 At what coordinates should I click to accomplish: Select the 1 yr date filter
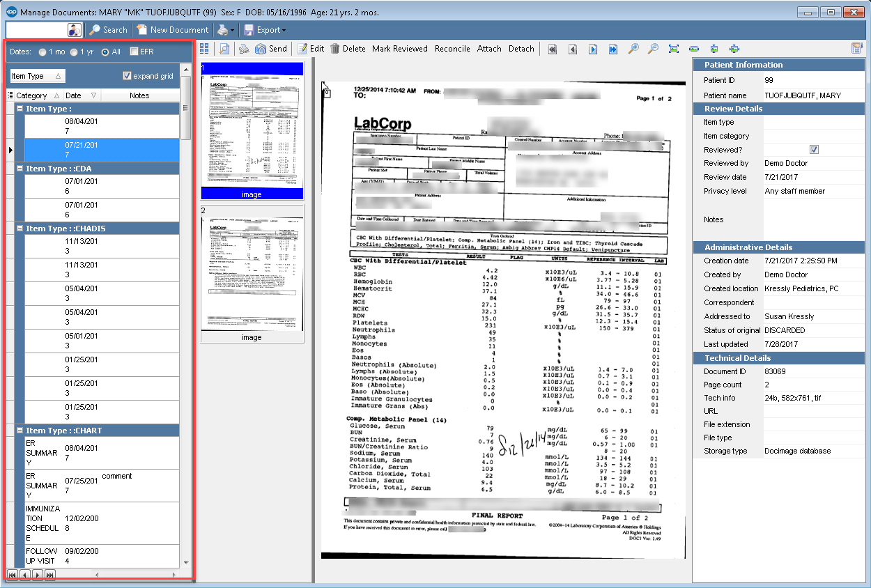[x=74, y=52]
